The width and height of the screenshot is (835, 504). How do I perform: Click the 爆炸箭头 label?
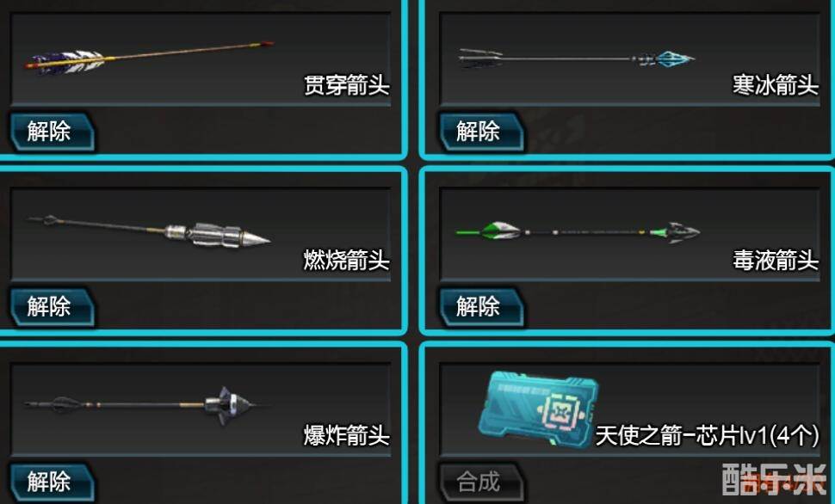point(347,435)
